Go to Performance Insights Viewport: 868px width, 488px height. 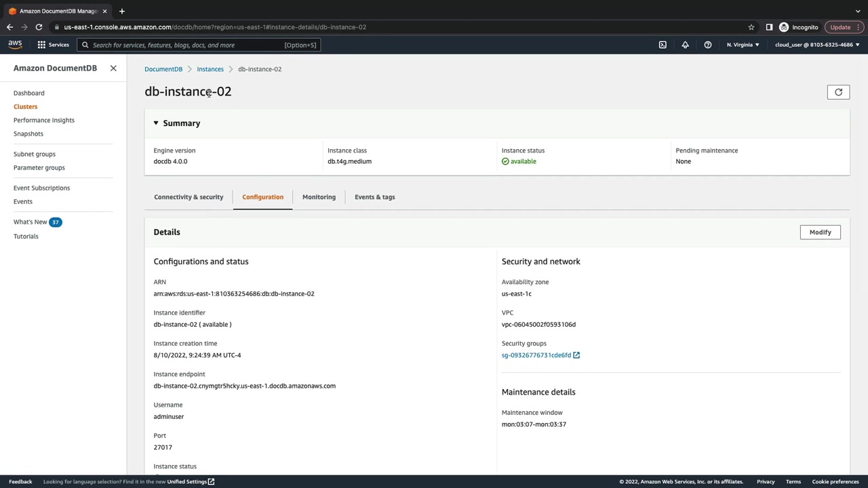point(44,120)
